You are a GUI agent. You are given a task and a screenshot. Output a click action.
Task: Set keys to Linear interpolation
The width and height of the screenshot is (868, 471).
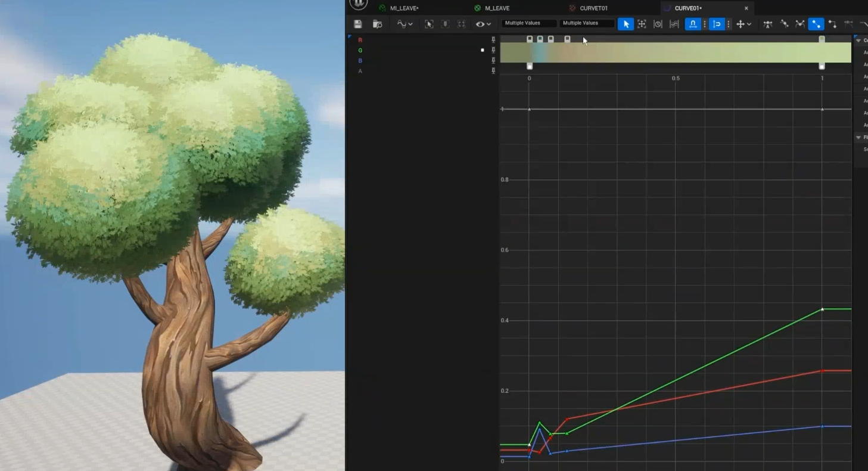(x=816, y=24)
